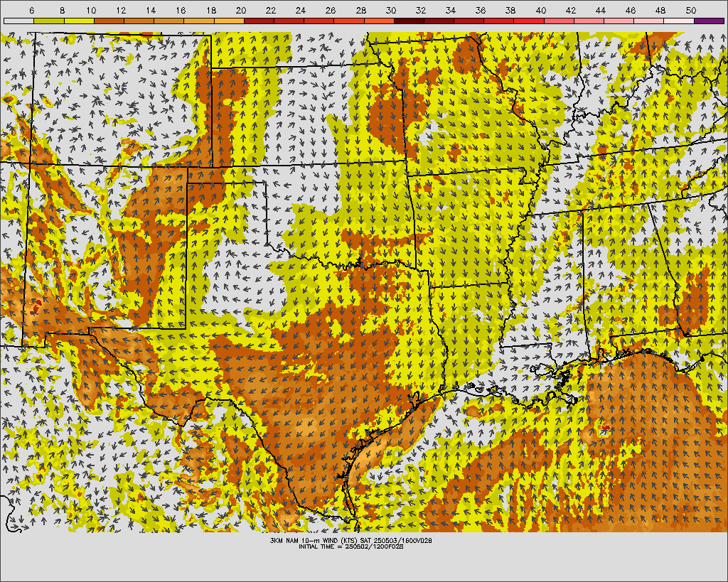Screen dimensions: 728x582
Task: Select the legend value "24"
Action: 301,10
